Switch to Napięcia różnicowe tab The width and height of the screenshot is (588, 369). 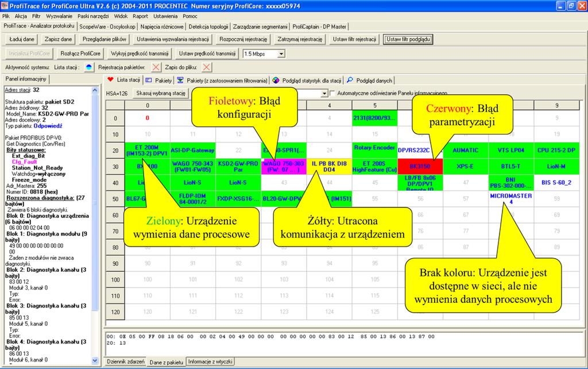pyautogui.click(x=162, y=26)
